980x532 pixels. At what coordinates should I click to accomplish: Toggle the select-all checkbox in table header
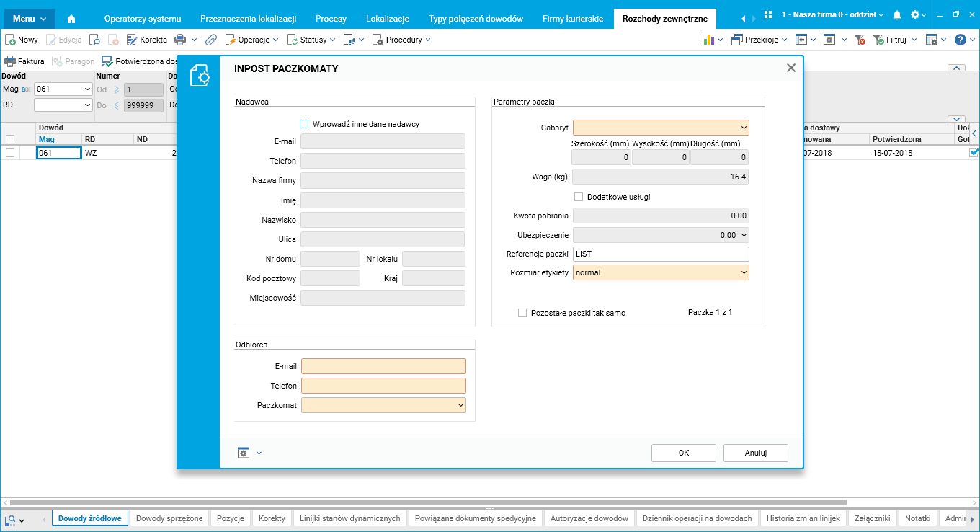[x=10, y=139]
